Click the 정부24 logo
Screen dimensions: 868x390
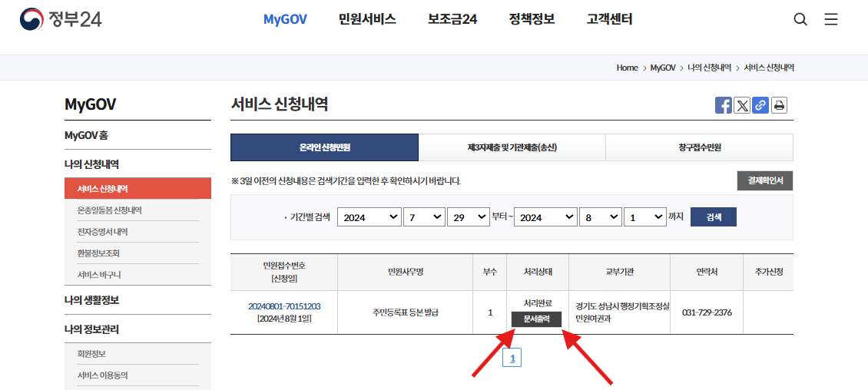[x=61, y=19]
